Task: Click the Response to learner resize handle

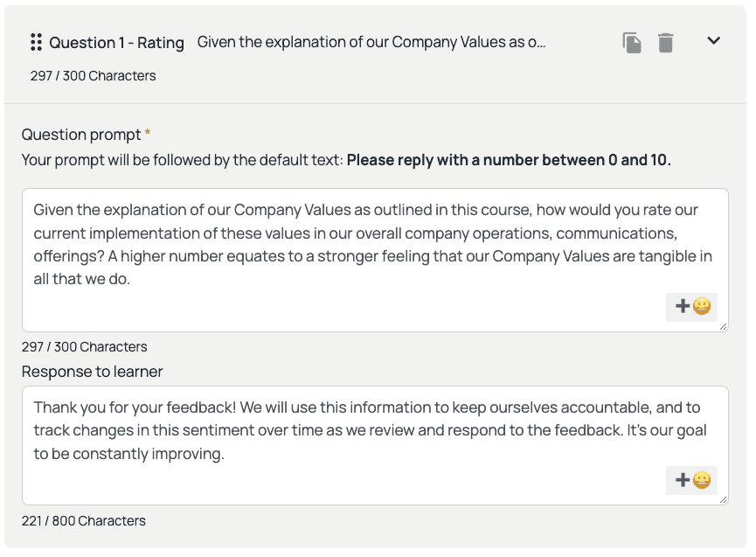Action: pos(723,500)
